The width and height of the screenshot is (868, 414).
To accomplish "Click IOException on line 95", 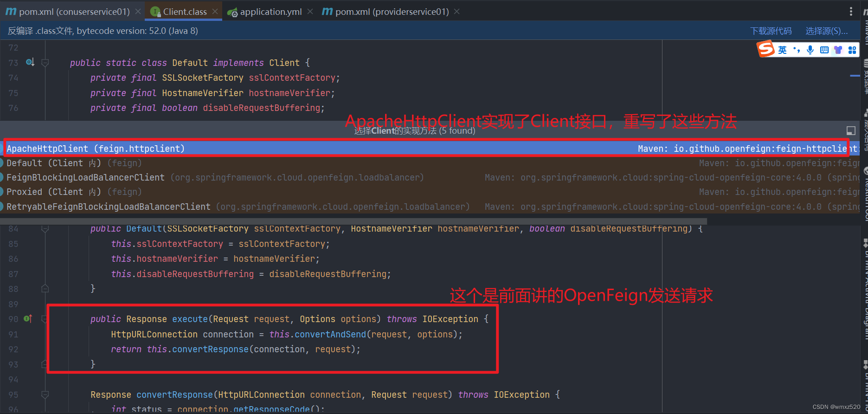I will (x=521, y=395).
